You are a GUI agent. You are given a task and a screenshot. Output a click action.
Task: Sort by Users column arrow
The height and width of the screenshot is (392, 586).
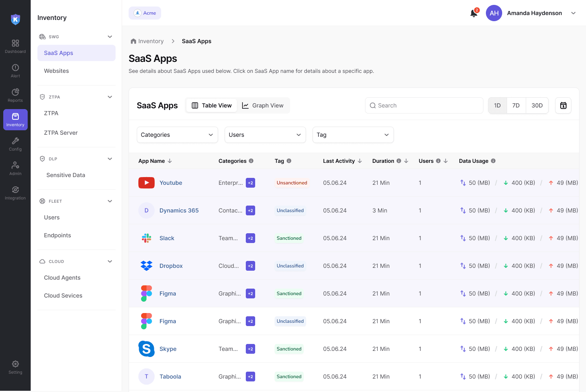pos(446,161)
